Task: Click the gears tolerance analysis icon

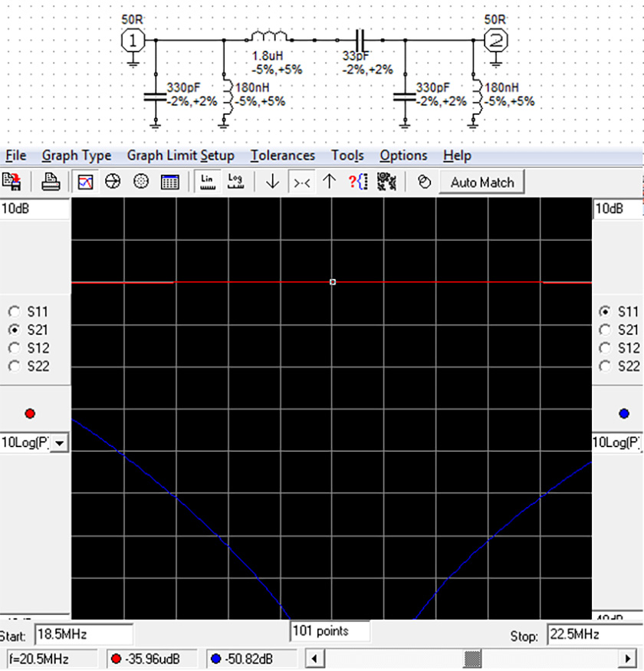Action: tap(386, 182)
